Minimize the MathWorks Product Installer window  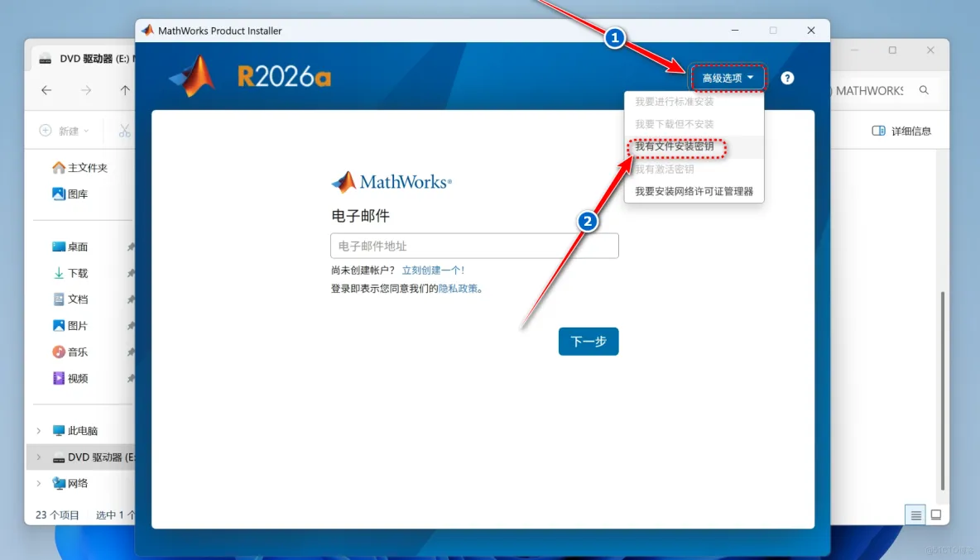[735, 31]
